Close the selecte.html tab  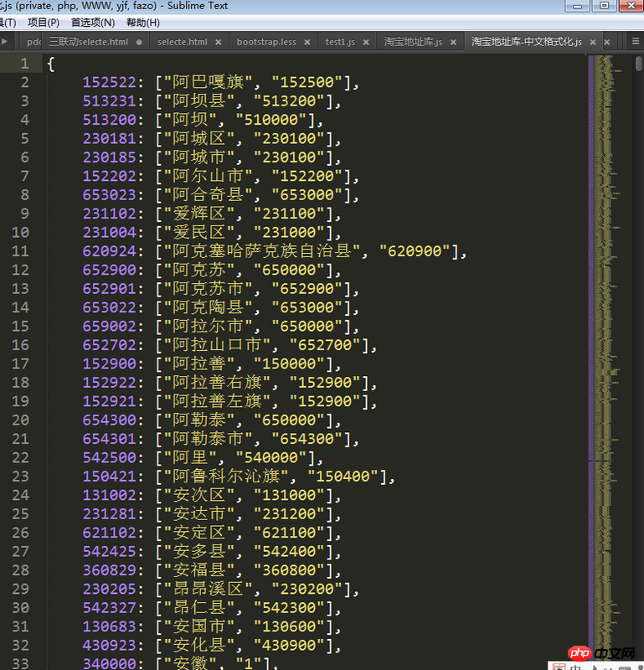click(x=219, y=43)
